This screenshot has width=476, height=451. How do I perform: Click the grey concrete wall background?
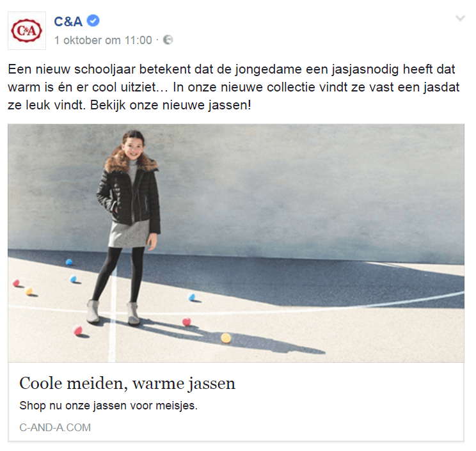[303, 188]
